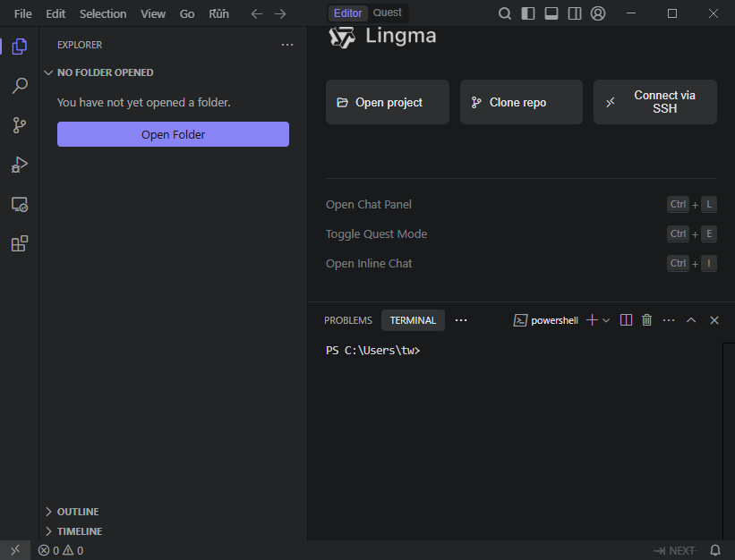Switch to Editor mode

point(347,13)
